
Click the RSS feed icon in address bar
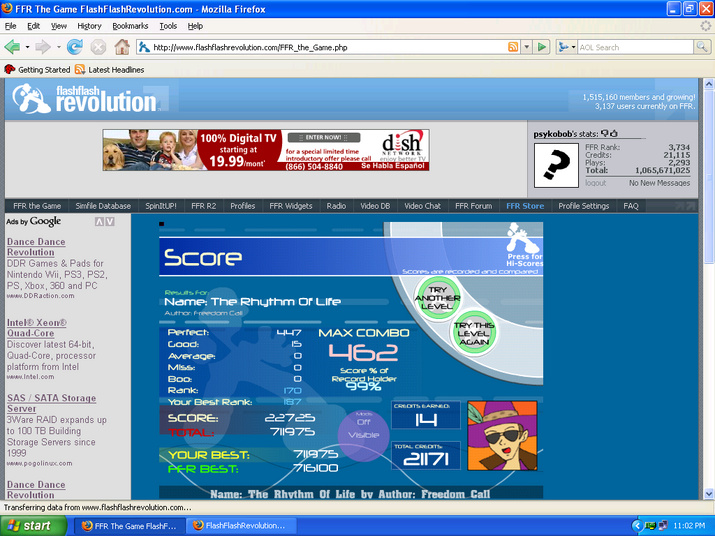pyautogui.click(x=513, y=47)
